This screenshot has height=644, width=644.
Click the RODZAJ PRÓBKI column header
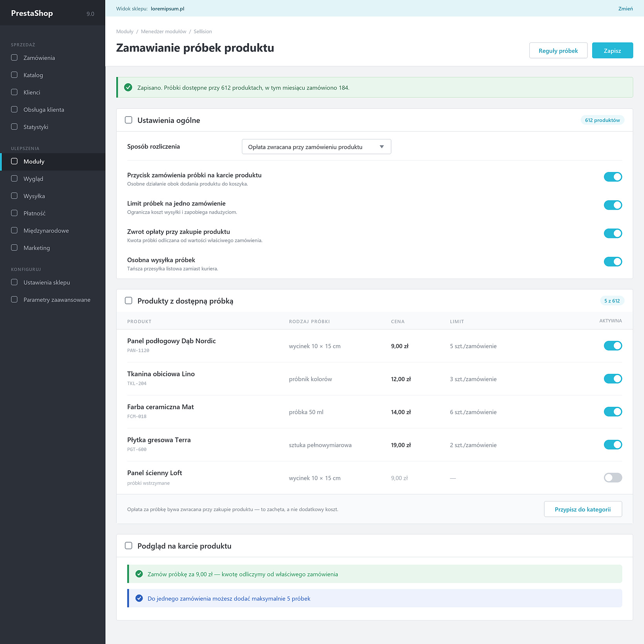click(x=309, y=322)
